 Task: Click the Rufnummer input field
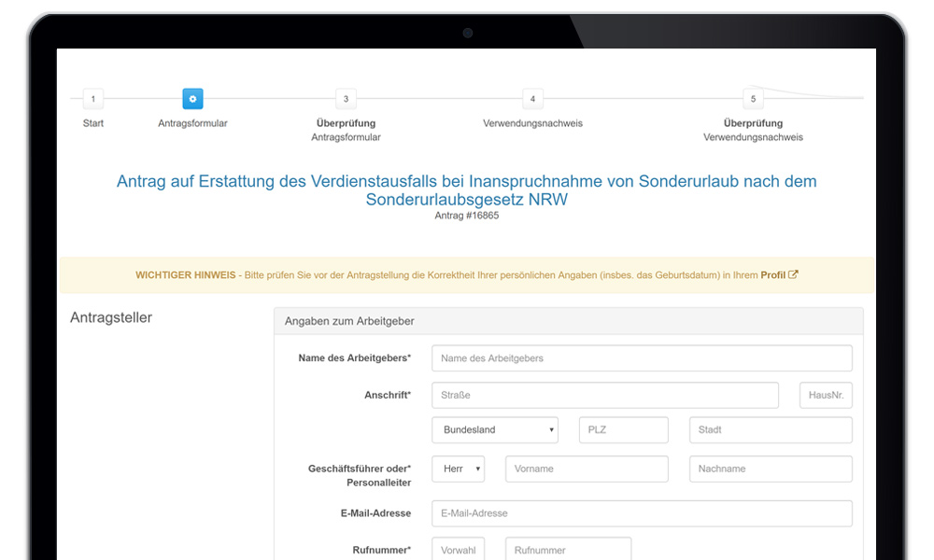[x=568, y=549]
